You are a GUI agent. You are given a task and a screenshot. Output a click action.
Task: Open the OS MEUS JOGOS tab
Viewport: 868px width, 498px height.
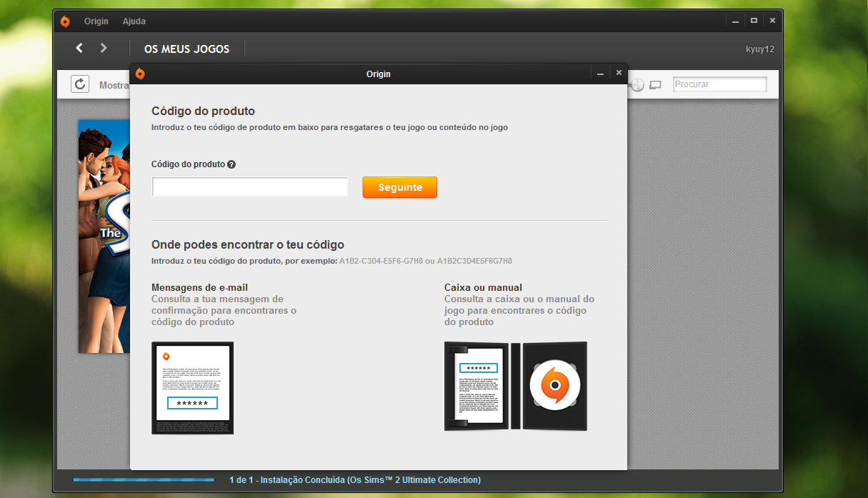pos(187,49)
